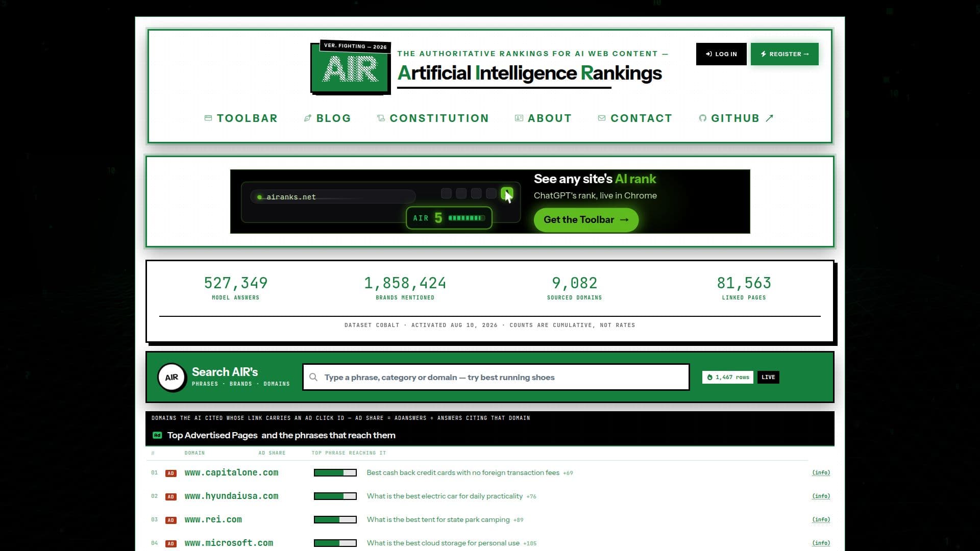Open www.hyundaiusa.com domain link
Viewport: 980px width, 551px height.
pyautogui.click(x=231, y=496)
